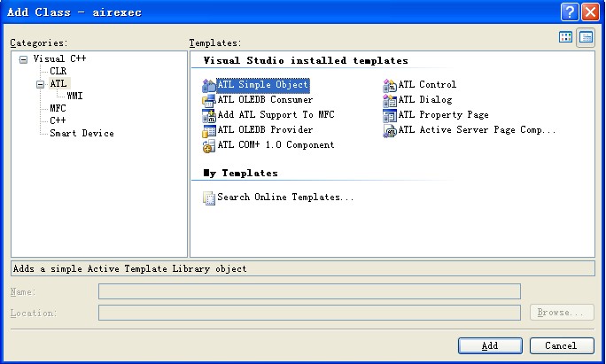Choose ATL Control template text
The image size is (606, 364).
[x=427, y=85]
